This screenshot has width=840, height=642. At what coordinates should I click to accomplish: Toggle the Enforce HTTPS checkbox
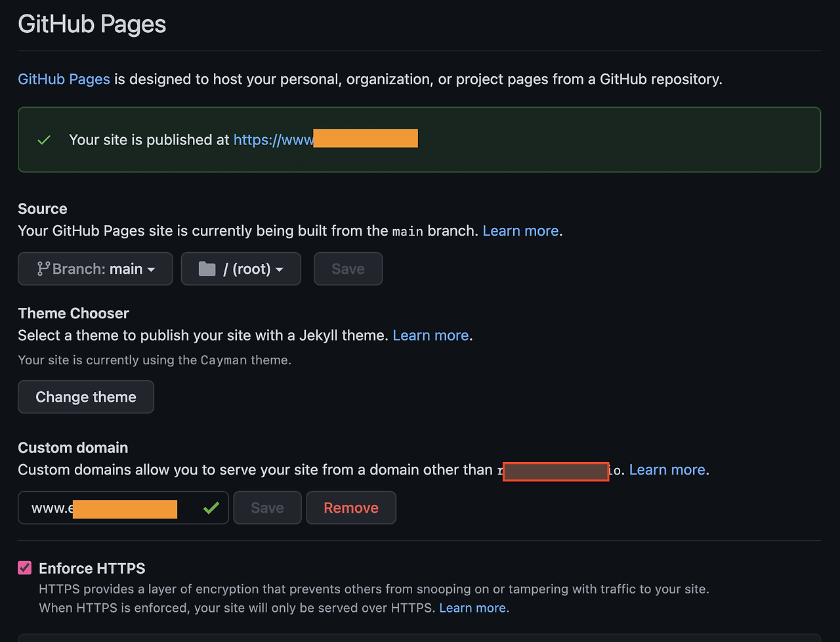(25, 568)
